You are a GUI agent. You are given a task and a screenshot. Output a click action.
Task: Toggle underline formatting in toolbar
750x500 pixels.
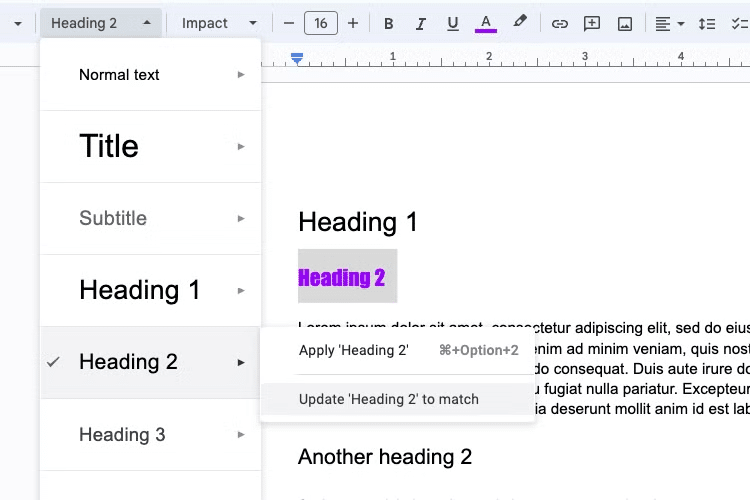click(x=452, y=23)
